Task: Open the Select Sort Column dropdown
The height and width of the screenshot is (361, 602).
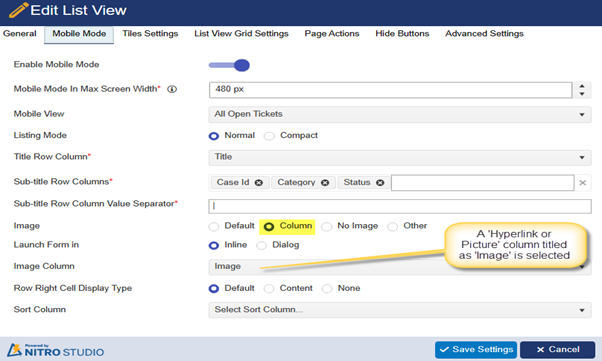Action: (400, 310)
